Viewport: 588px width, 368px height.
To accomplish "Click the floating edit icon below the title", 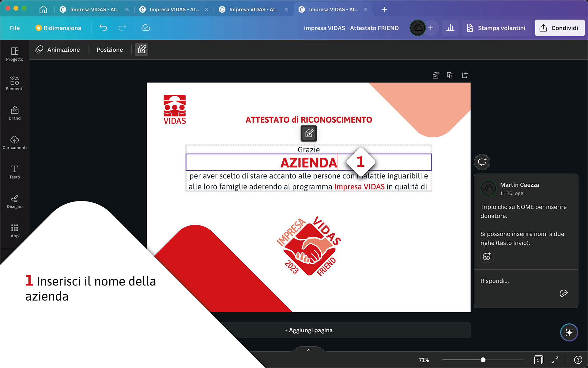I will (309, 133).
